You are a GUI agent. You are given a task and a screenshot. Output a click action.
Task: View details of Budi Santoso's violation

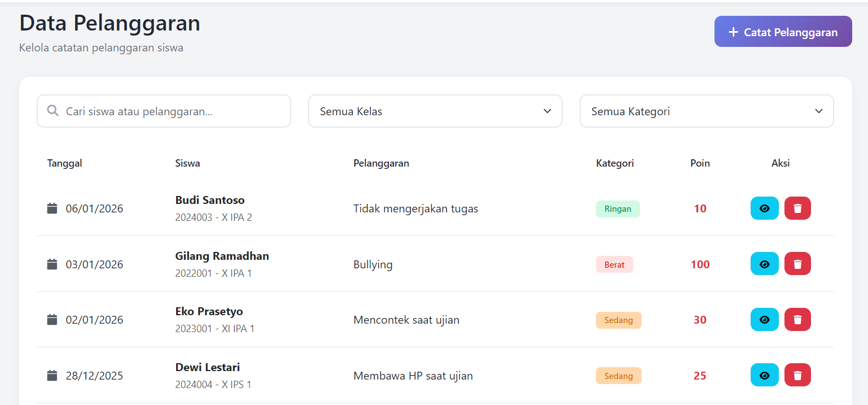click(764, 208)
